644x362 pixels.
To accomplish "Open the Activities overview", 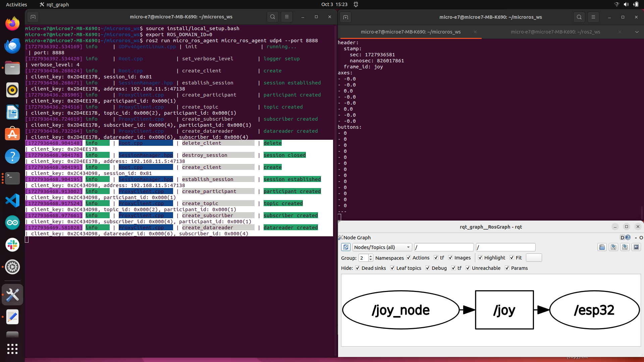I will pyautogui.click(x=16, y=4).
